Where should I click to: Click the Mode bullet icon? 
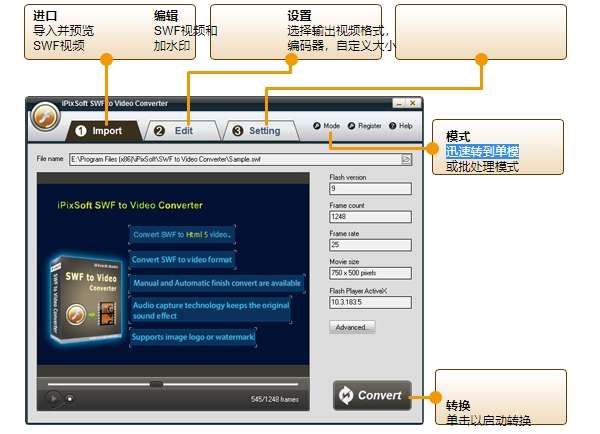coord(316,126)
